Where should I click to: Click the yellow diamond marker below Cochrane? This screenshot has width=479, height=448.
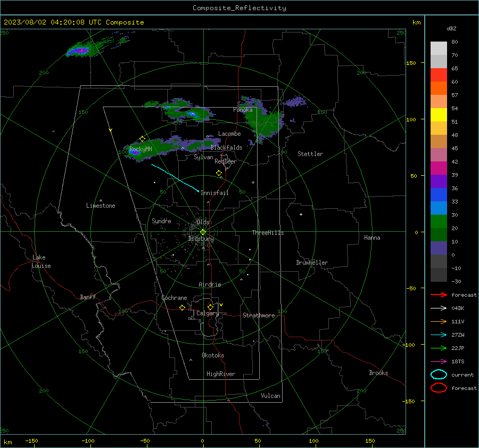click(183, 307)
